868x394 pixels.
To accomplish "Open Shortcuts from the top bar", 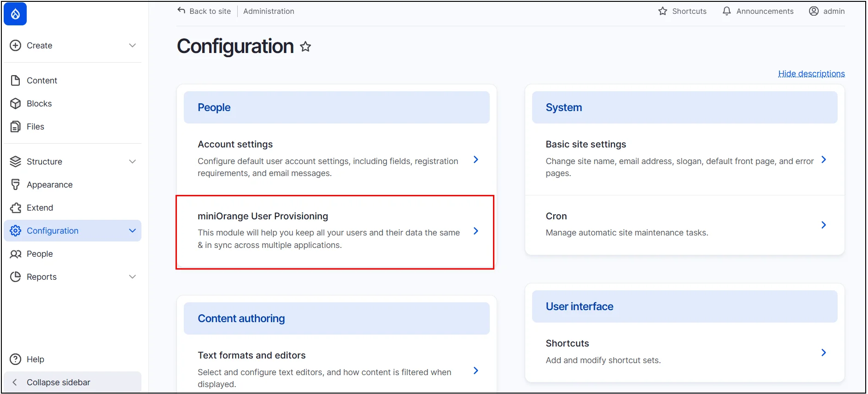I will [682, 11].
